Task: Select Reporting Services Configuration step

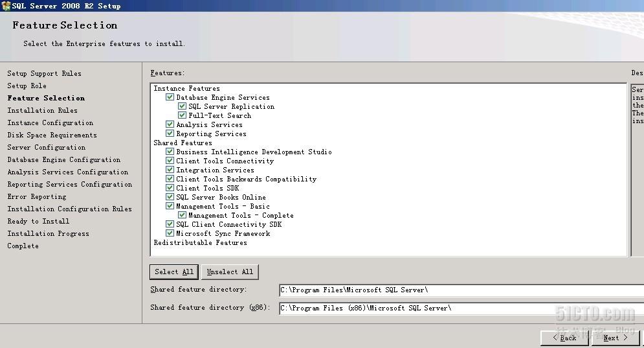Action: pos(70,185)
